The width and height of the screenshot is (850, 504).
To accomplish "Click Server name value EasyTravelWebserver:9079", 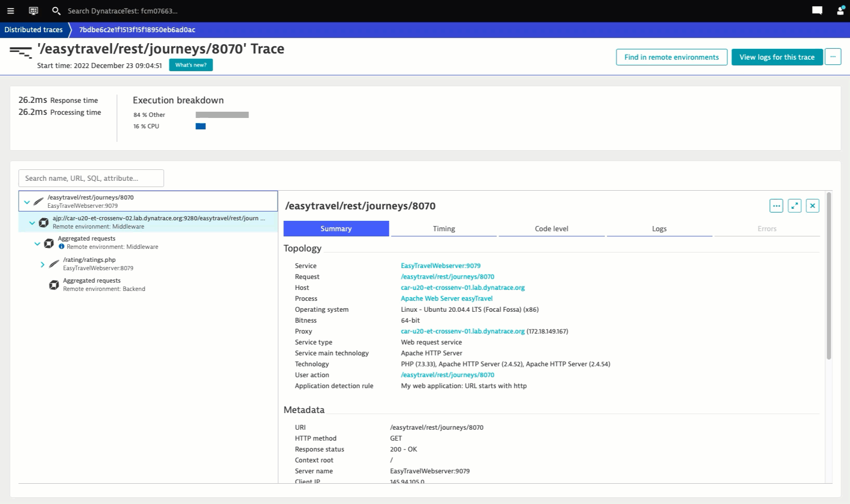I will tap(430, 471).
